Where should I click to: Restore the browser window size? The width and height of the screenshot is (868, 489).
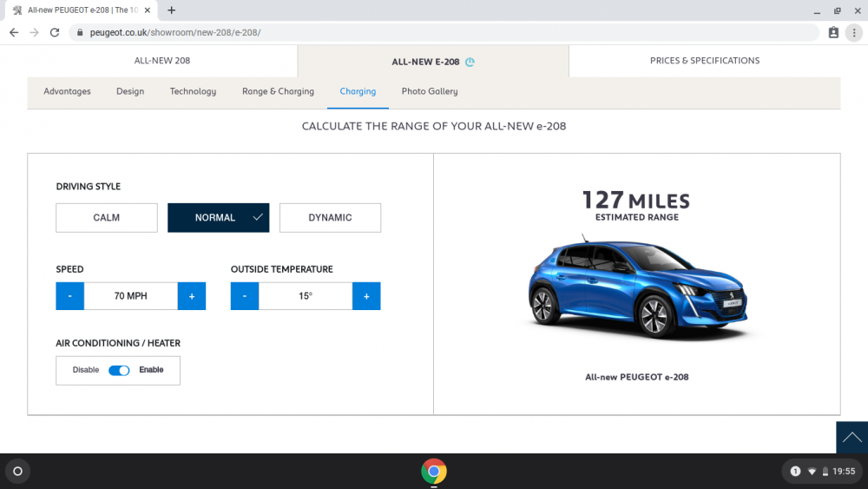pos(837,10)
